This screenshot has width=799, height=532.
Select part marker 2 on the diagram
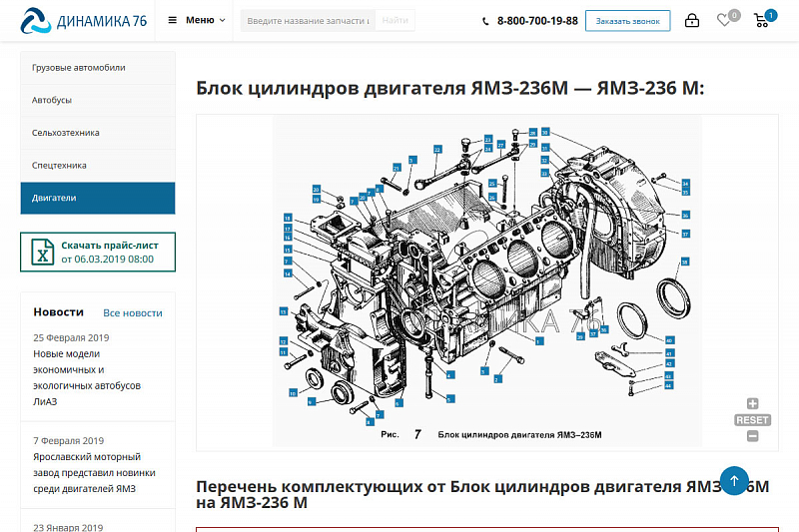tap(497, 379)
